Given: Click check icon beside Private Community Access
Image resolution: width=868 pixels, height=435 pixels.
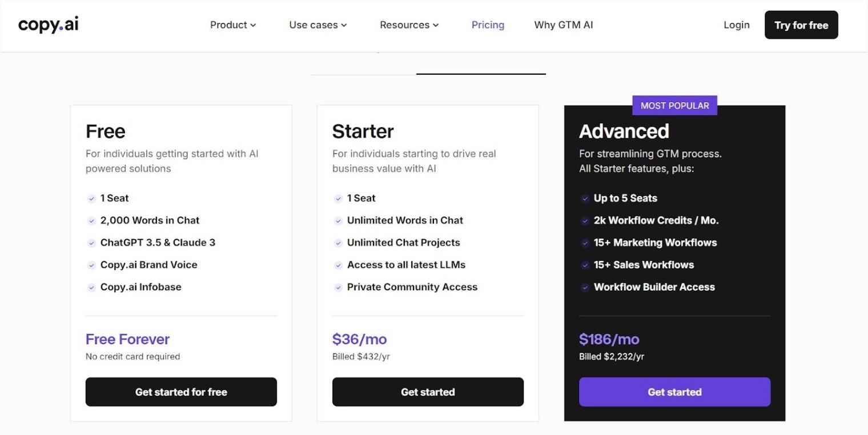Looking at the screenshot, I should coord(338,288).
